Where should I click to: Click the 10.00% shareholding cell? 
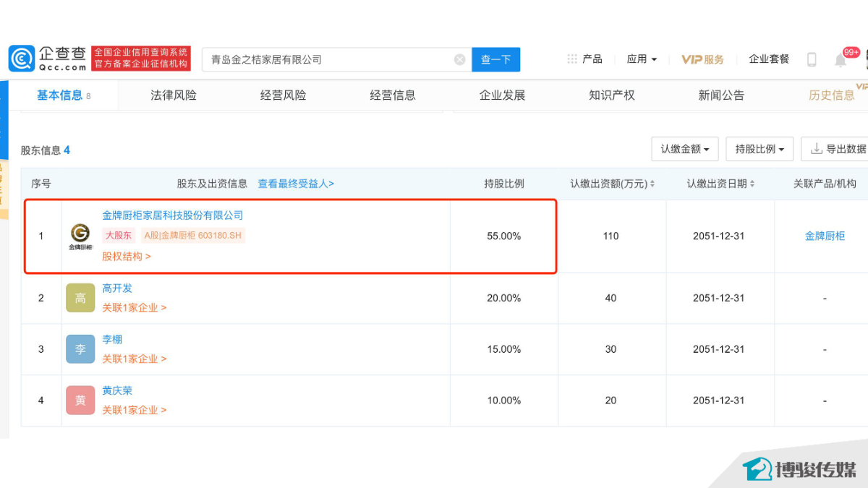point(504,401)
